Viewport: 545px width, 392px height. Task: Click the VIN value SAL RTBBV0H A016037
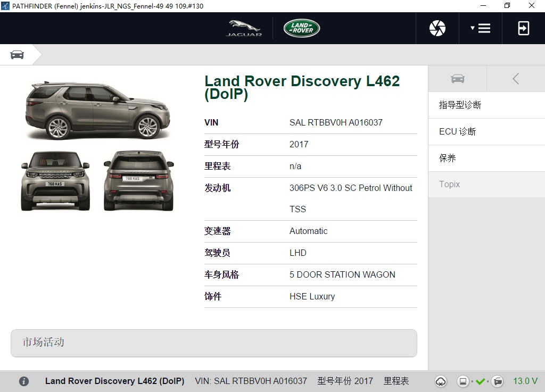[336, 122]
